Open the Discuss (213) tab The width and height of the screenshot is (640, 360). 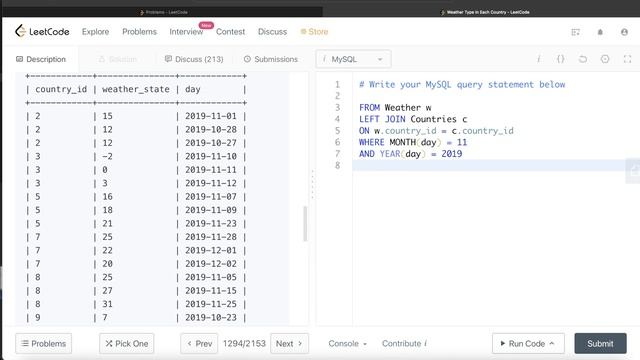click(194, 59)
